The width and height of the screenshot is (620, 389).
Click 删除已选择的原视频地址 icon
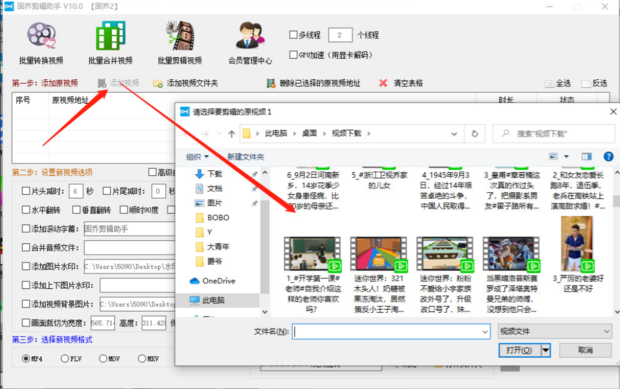271,83
